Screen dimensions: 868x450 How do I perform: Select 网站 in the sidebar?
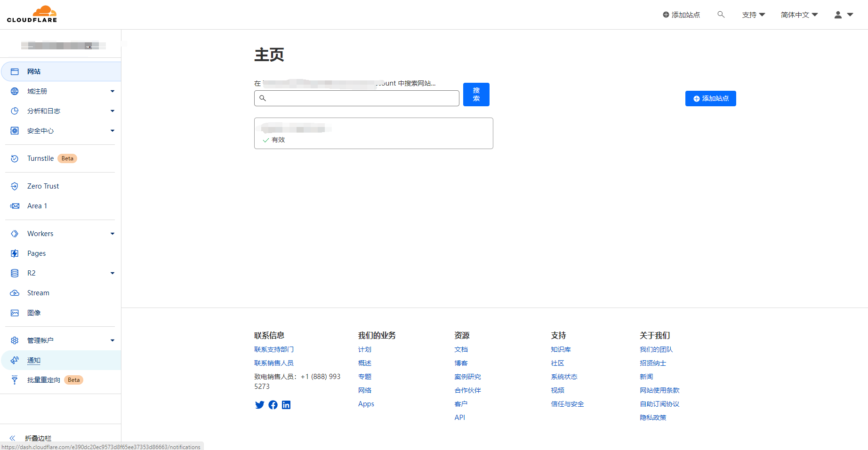point(34,71)
